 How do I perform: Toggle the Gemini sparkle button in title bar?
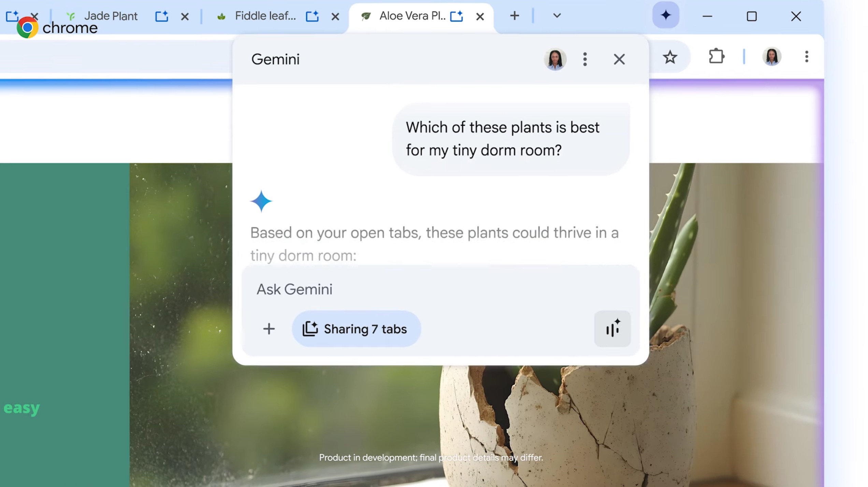(666, 15)
